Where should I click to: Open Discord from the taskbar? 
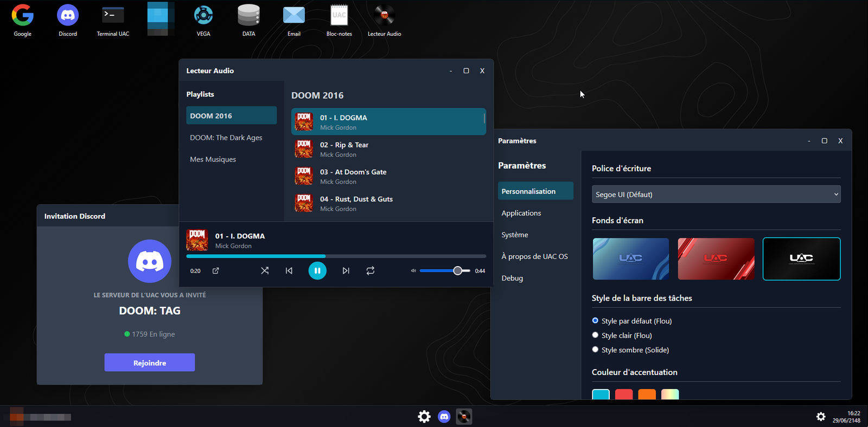click(x=444, y=416)
